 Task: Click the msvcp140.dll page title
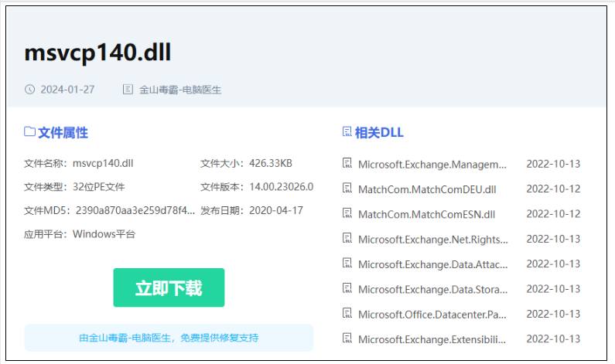pyautogui.click(x=97, y=53)
